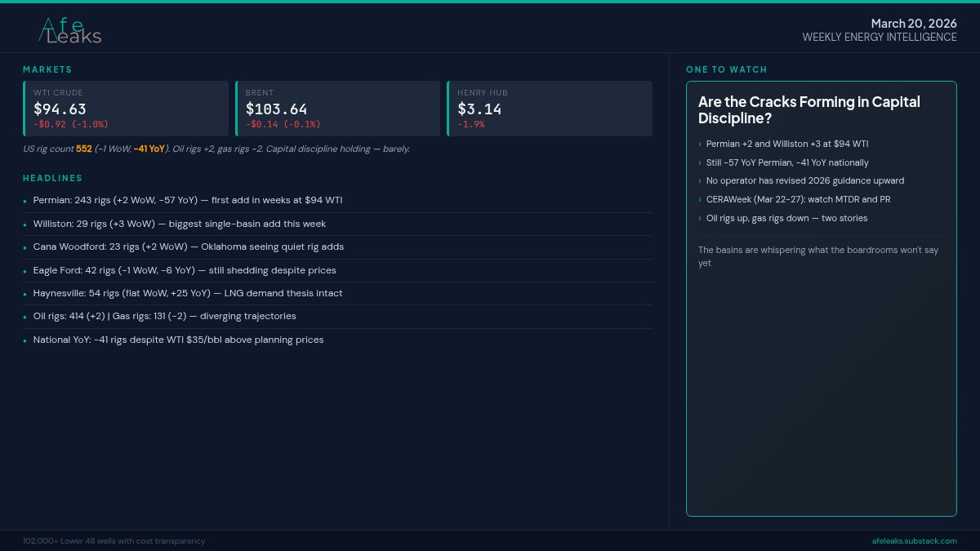Open the afeleaks.substack.com link
Viewport: 980px width, 551px height.
[914, 540]
